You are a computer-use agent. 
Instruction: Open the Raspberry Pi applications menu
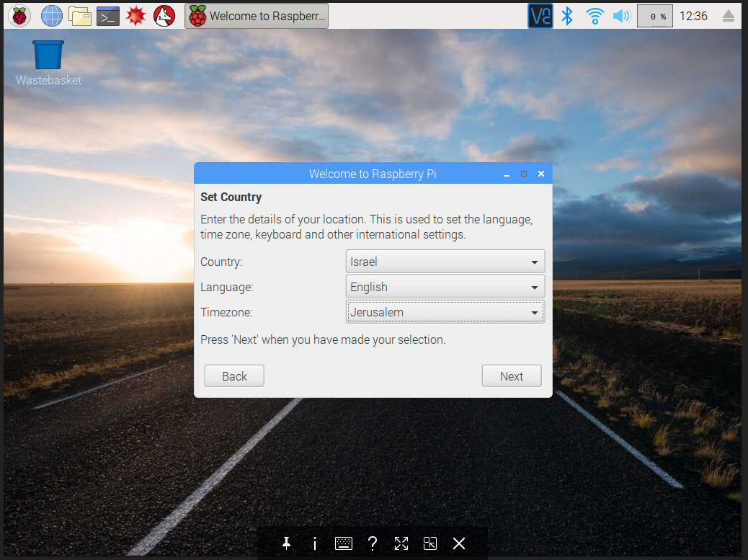[19, 15]
